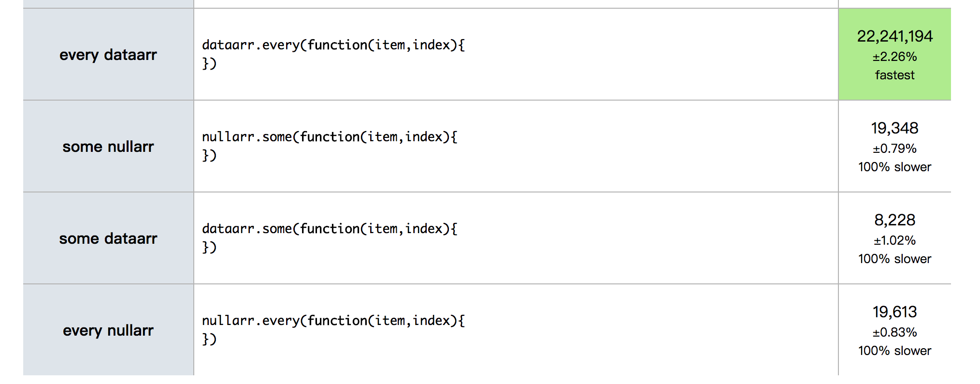Click '100% slower' under 8,228 result
Viewport: 980px width, 384px height.
(x=894, y=259)
